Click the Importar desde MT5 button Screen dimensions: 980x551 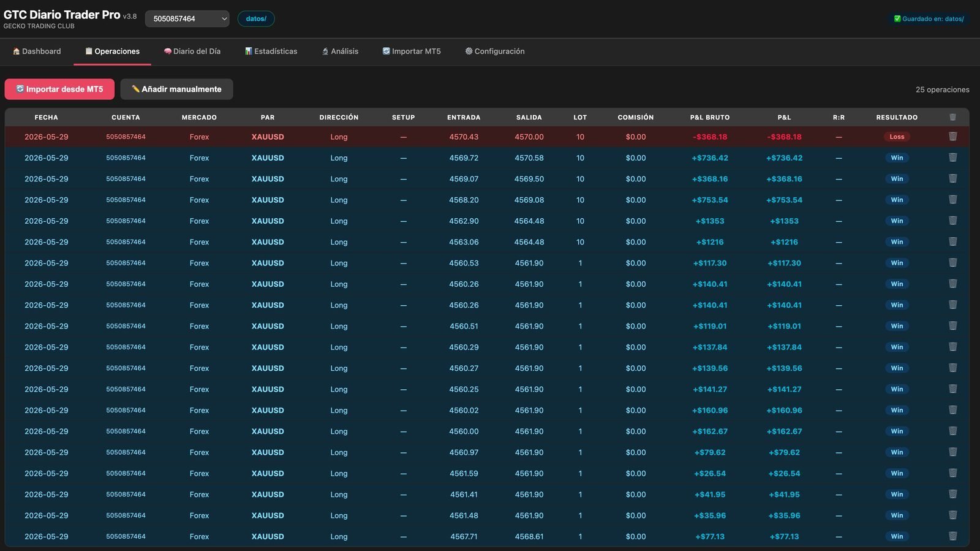(x=59, y=89)
